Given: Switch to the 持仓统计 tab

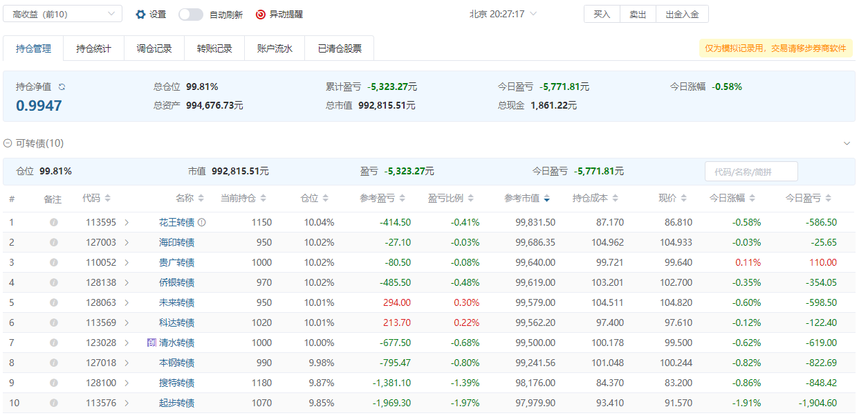Looking at the screenshot, I should tap(93, 48).
